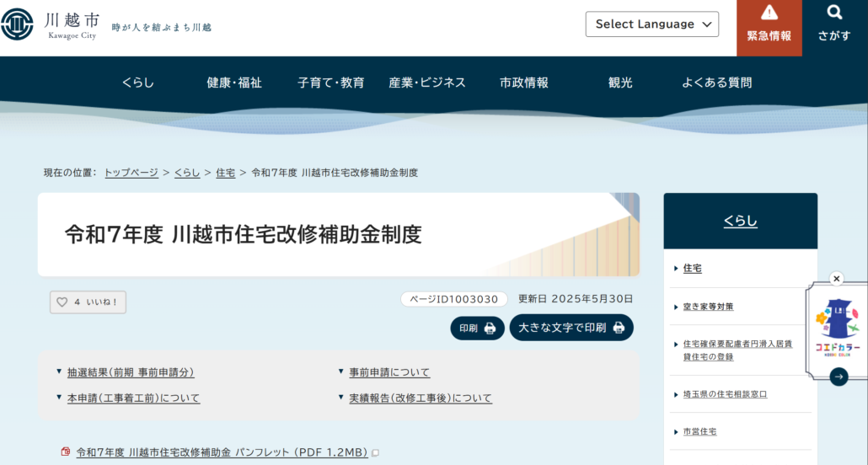Click the 印刷 print button
Screen dimensions: 868x465
477,329
